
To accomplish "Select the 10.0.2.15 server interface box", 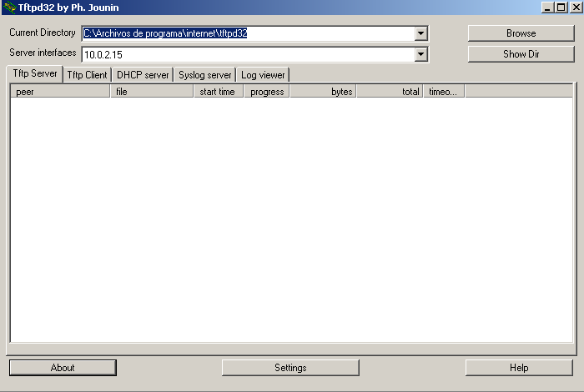I will [x=248, y=54].
